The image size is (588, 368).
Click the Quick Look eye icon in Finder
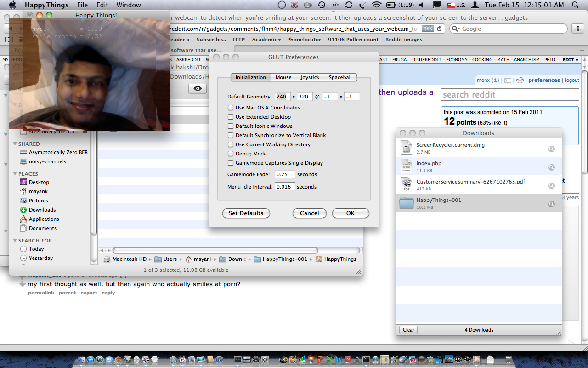pos(198,89)
